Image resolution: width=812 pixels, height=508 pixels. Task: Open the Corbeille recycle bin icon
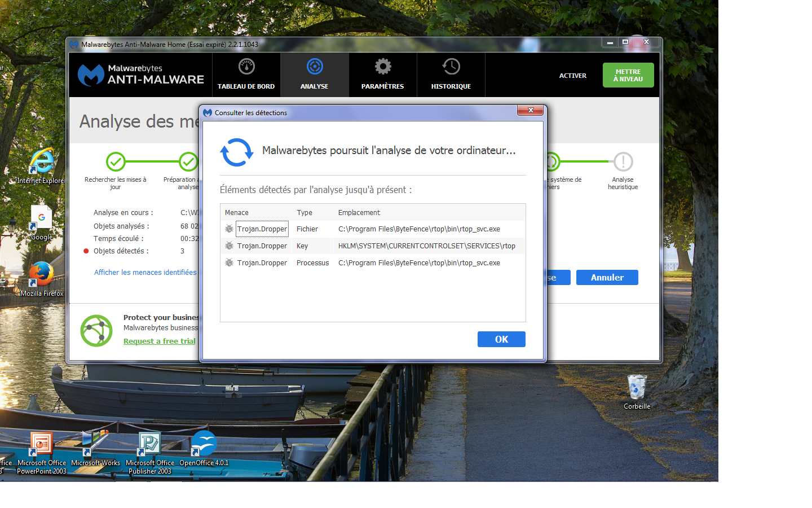(x=637, y=388)
